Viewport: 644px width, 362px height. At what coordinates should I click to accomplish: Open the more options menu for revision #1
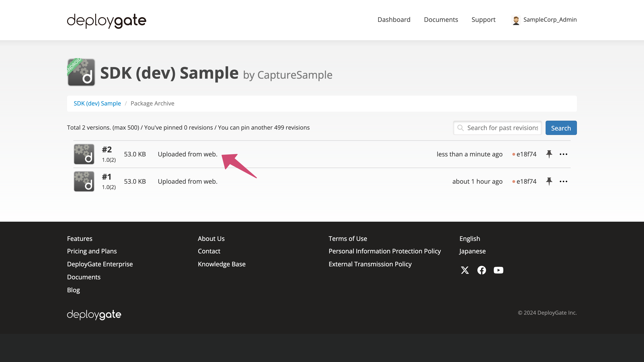pyautogui.click(x=563, y=181)
